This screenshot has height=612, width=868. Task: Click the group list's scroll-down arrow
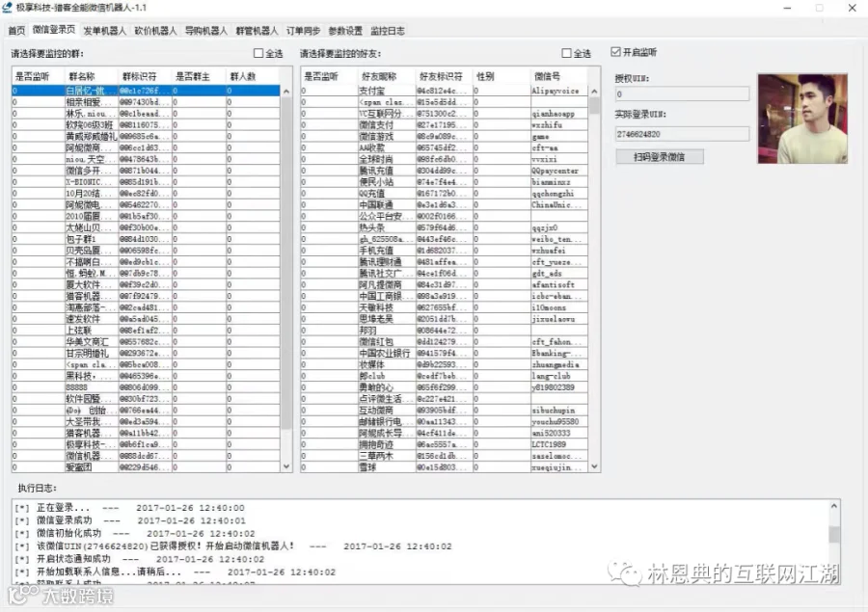(286, 466)
